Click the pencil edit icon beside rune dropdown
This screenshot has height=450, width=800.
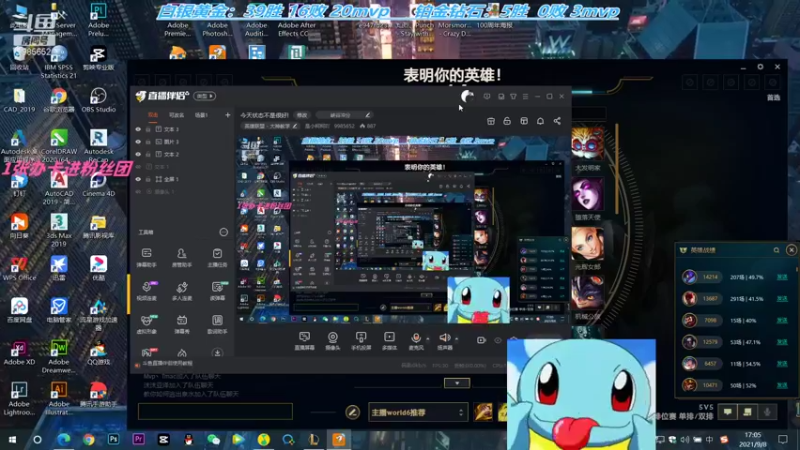352,412
